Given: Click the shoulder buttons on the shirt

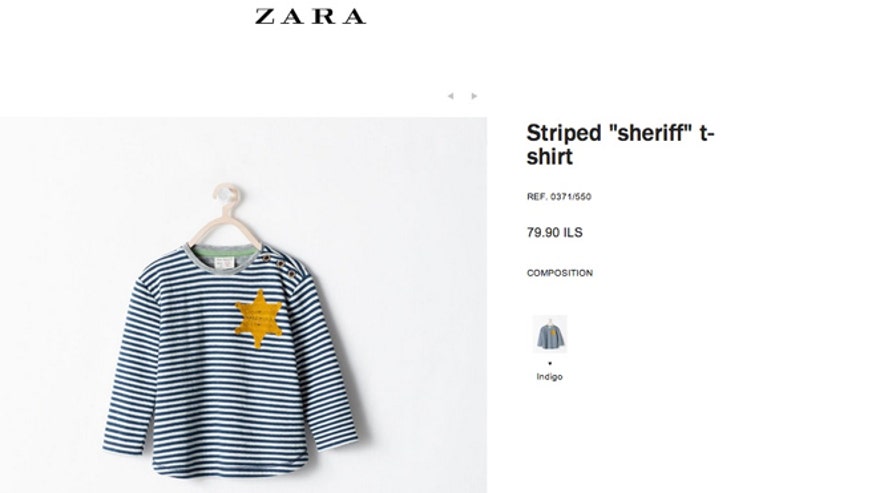Looking at the screenshot, I should pyautogui.click(x=279, y=265).
